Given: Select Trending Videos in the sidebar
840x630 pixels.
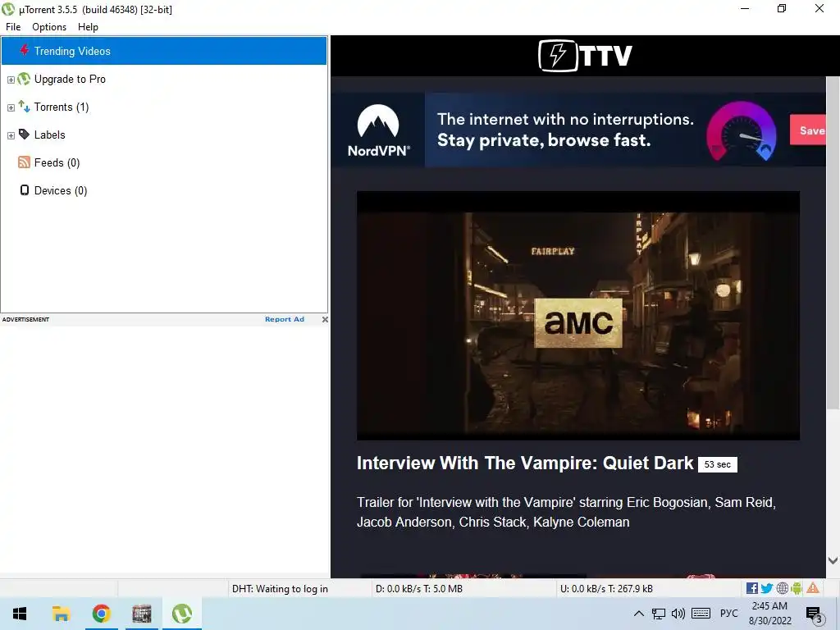Looking at the screenshot, I should pos(164,51).
